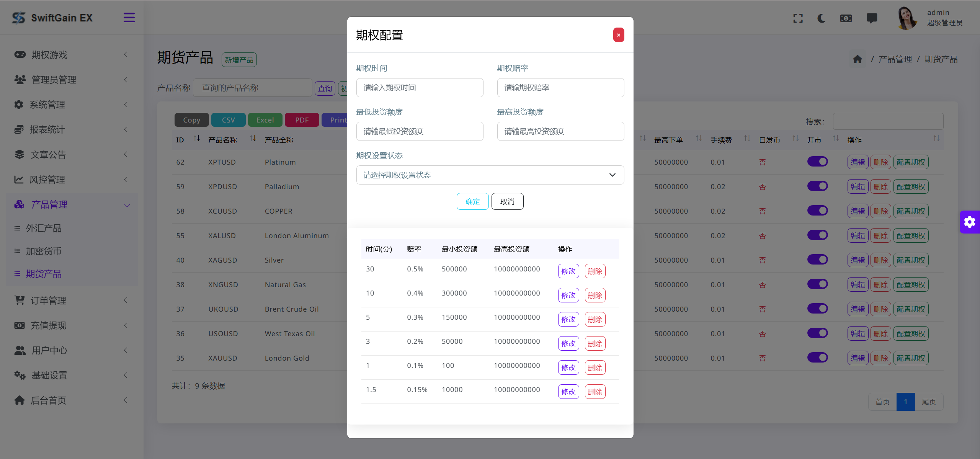Viewport: 980px width, 459px height.
Task: Click the 请输入期权时间 input field
Action: click(x=420, y=88)
